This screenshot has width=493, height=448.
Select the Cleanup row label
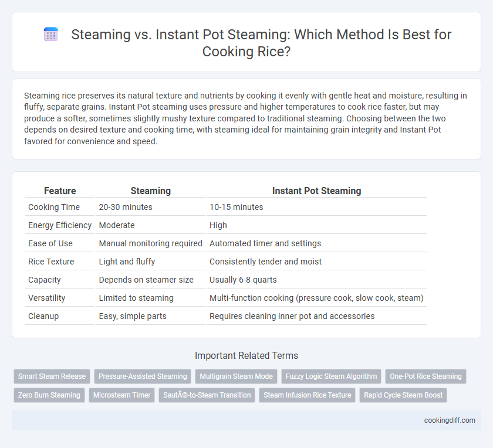click(43, 317)
